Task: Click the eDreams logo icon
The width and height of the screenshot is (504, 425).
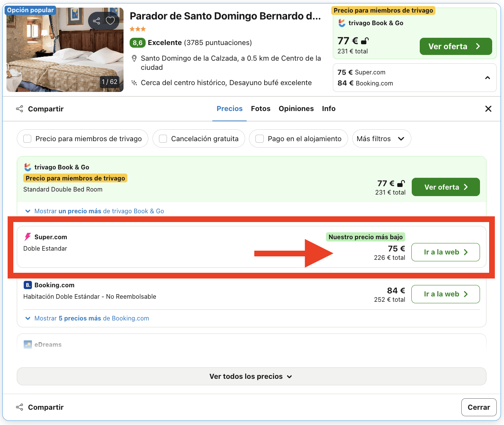Action: coord(27,344)
